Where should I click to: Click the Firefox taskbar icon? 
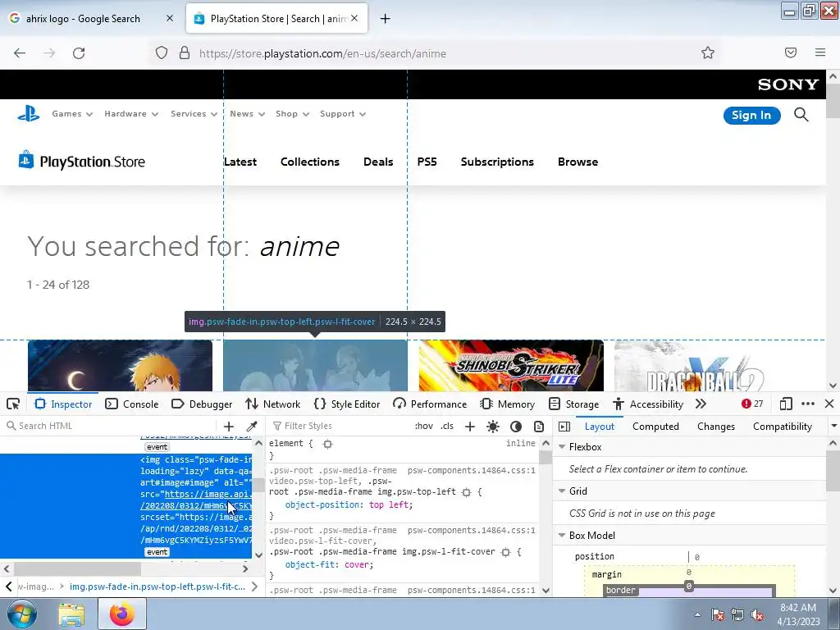pos(122,614)
